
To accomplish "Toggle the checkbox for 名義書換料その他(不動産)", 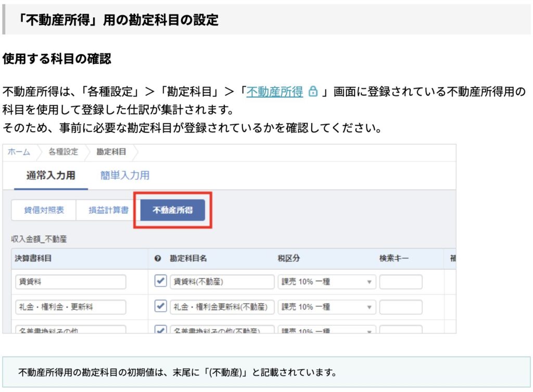I will tap(161, 330).
